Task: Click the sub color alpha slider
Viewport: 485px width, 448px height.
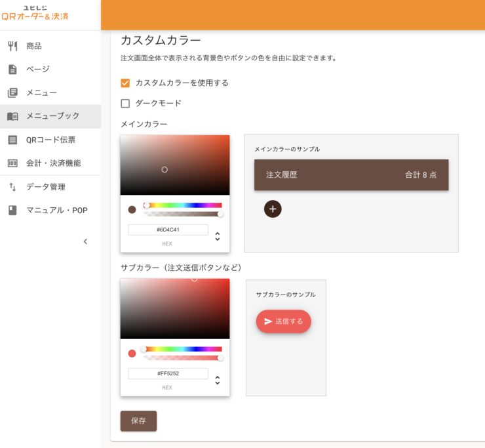Action: tap(183, 358)
